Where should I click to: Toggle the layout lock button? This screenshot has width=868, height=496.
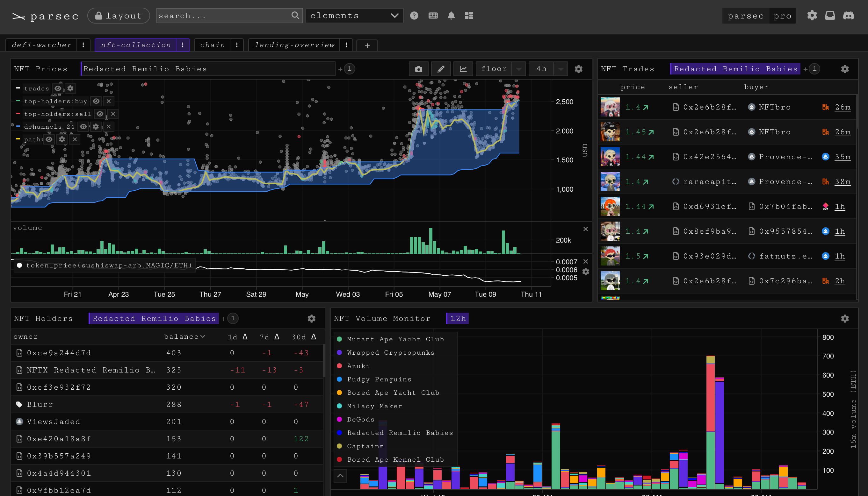[119, 16]
